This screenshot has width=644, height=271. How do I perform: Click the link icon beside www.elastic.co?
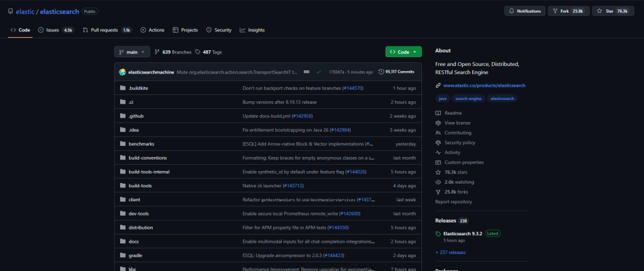pos(438,86)
